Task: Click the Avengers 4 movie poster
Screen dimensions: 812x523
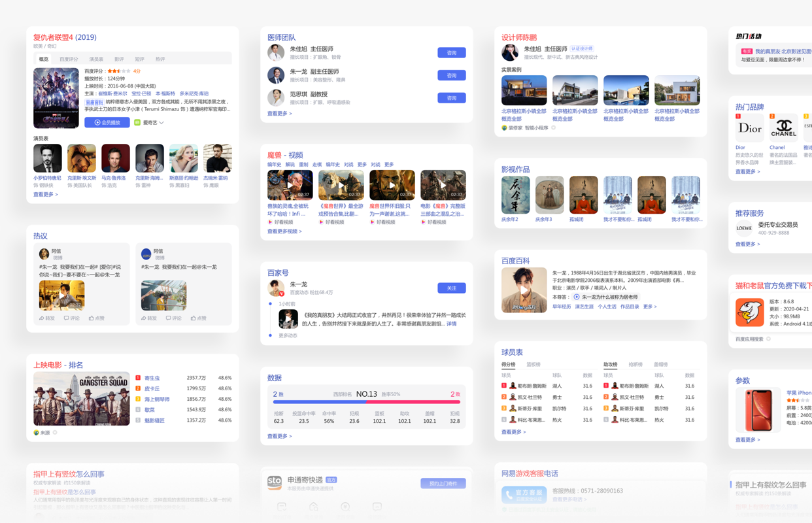Action: (x=56, y=98)
